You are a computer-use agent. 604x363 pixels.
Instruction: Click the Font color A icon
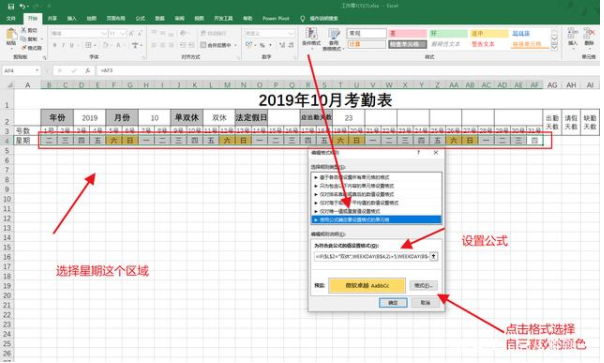point(118,45)
